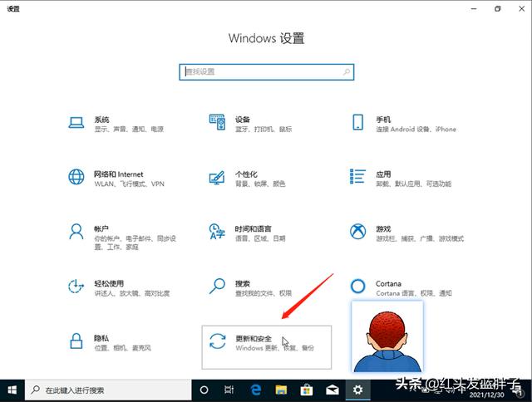
Task: Click the 手机 title text
Action: 383,120
